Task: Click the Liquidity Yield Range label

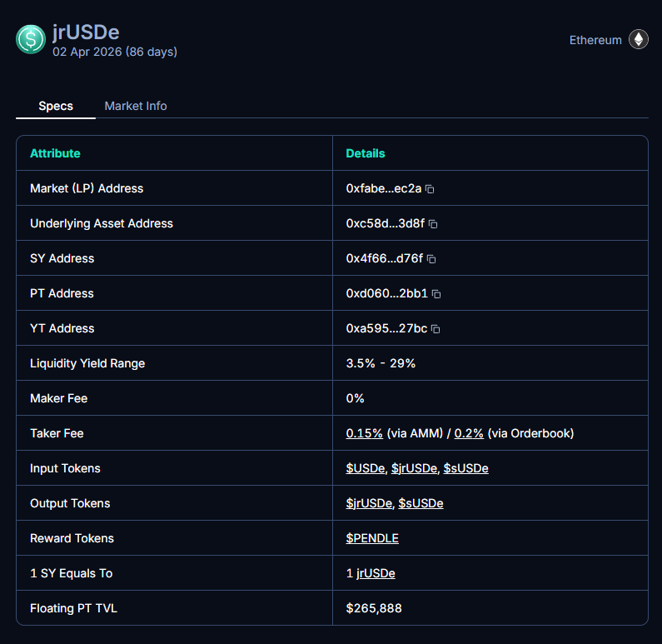Action: pyautogui.click(x=87, y=363)
